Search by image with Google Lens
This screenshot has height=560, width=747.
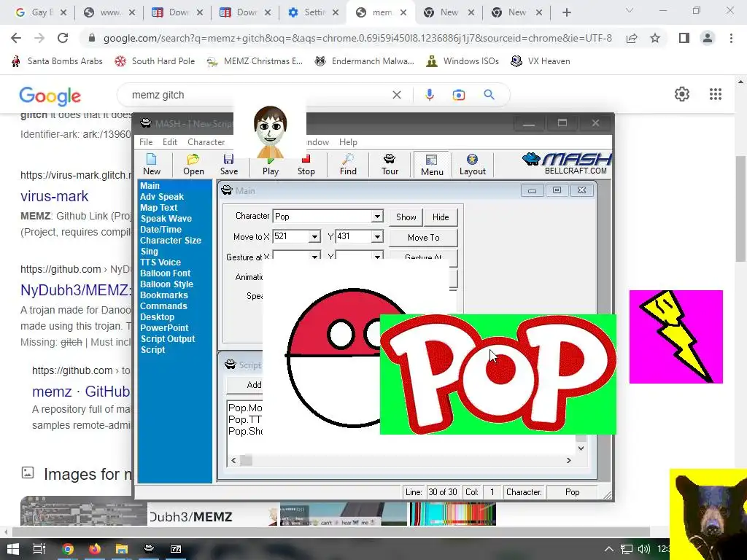[x=459, y=95]
